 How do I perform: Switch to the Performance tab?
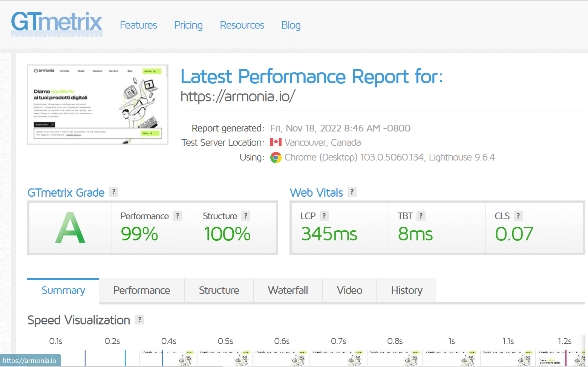(x=142, y=290)
